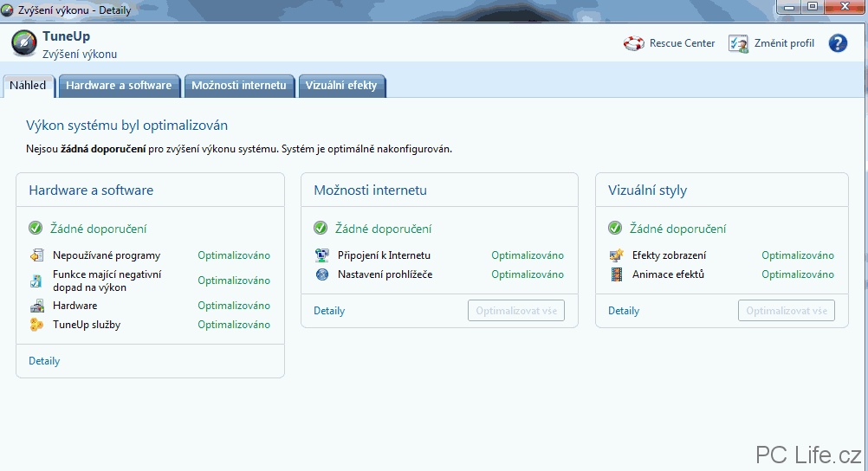Click Optimalizovat vše in Vizuální styly panel
This screenshot has height=471, width=868.
(x=787, y=311)
